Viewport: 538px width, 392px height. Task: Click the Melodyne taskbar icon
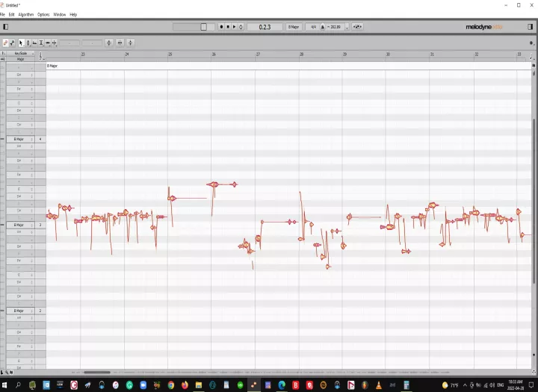[254, 385]
